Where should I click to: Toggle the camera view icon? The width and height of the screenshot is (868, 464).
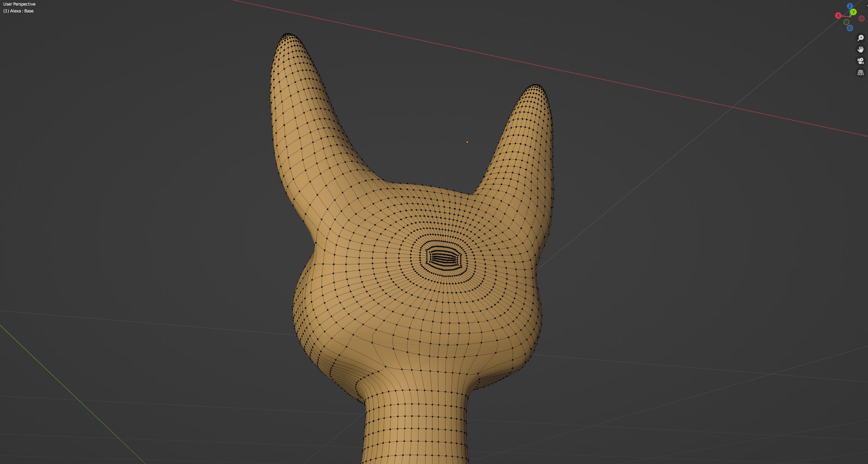coord(860,61)
